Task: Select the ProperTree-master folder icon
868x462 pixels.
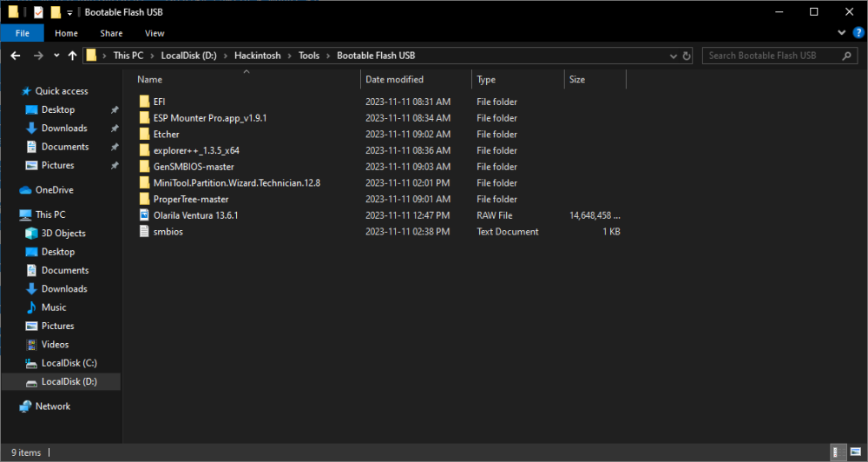Action: click(144, 199)
